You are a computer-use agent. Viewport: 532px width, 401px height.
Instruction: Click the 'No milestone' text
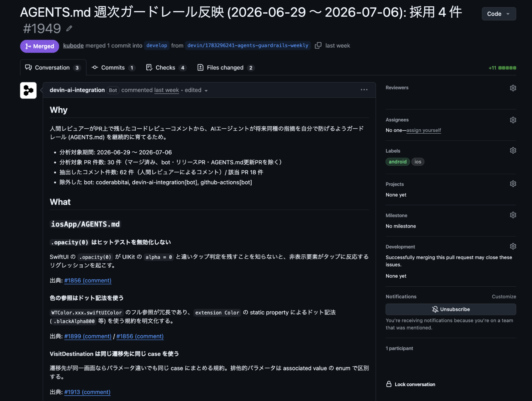pyautogui.click(x=401, y=226)
